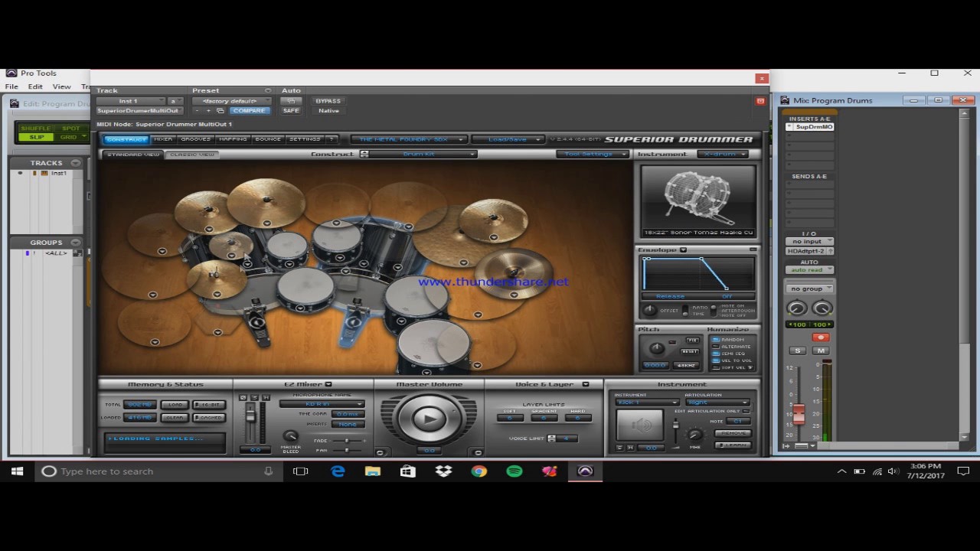980x551 pixels.
Task: Open the Tool Settings dropdown
Action: click(592, 154)
